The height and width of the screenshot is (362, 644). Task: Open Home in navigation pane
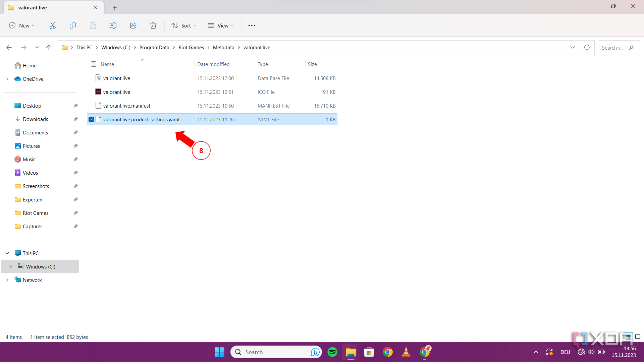click(x=30, y=66)
